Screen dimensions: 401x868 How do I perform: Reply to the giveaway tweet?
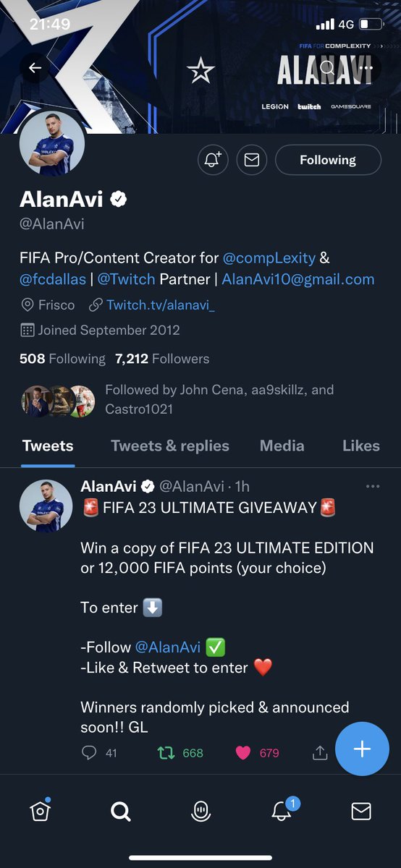pyautogui.click(x=99, y=753)
